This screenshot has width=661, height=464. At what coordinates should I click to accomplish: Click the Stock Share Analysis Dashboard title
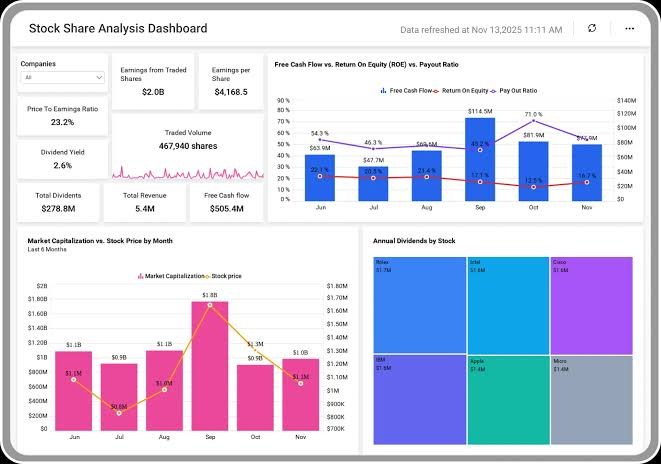(118, 28)
